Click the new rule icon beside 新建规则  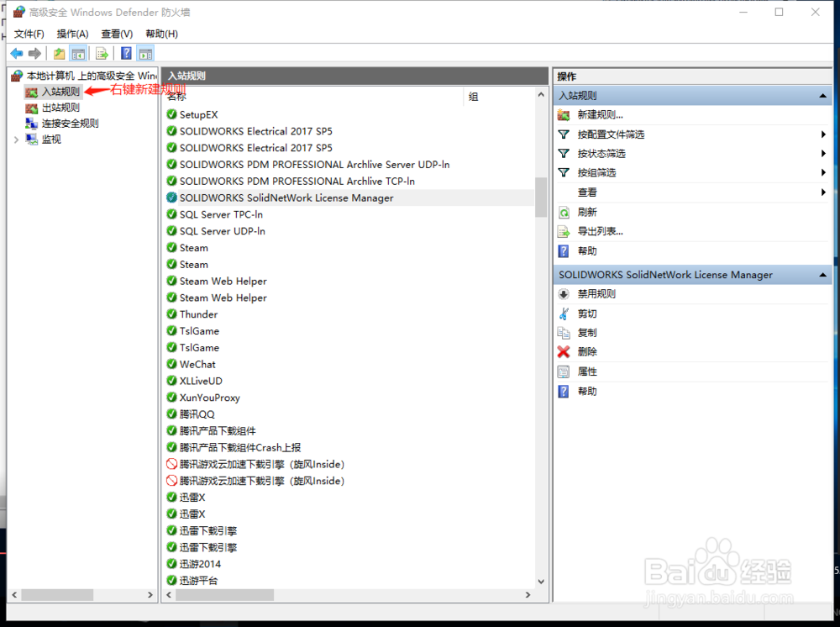[x=564, y=114]
